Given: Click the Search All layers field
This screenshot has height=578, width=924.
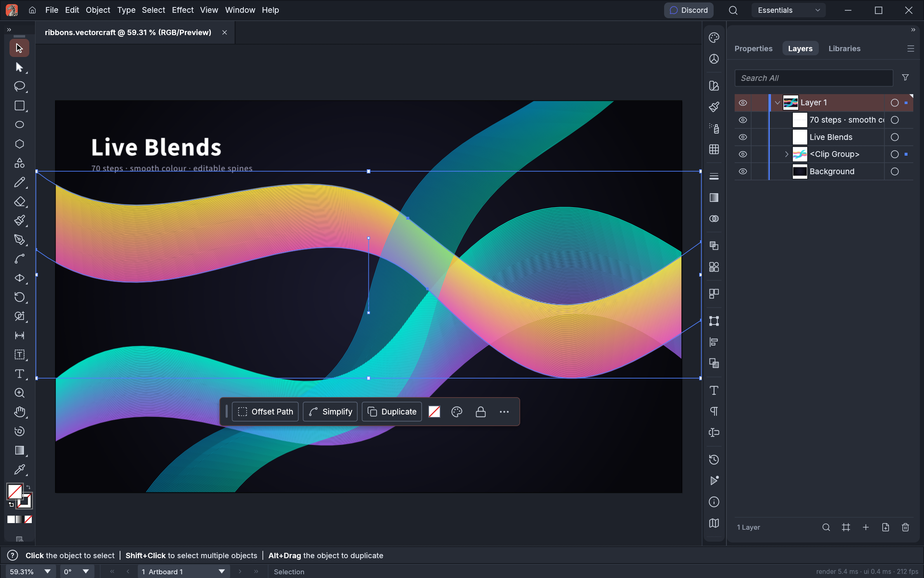Looking at the screenshot, I should coord(813,78).
